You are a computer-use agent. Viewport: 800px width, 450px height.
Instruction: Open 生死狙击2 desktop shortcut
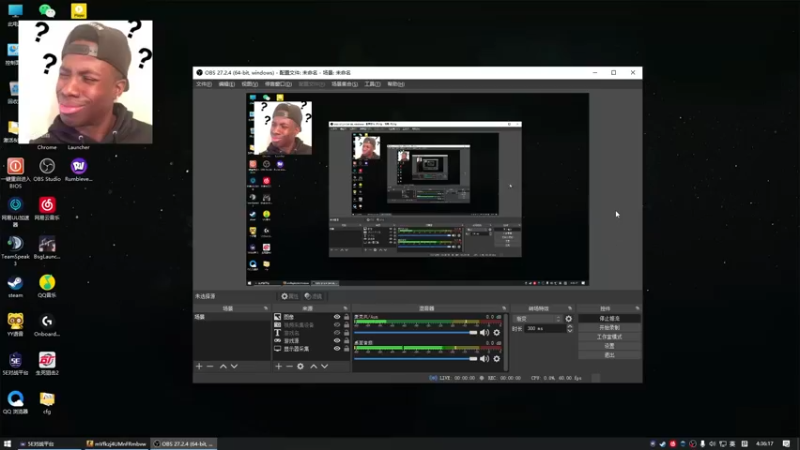pos(47,364)
